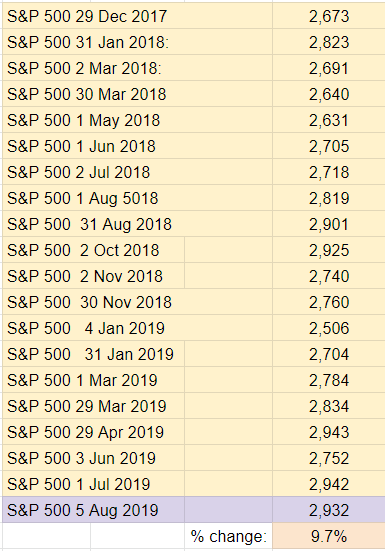Screen dimensions: 385x551
Task: Click the 2,640 value cell
Action: pos(329,94)
